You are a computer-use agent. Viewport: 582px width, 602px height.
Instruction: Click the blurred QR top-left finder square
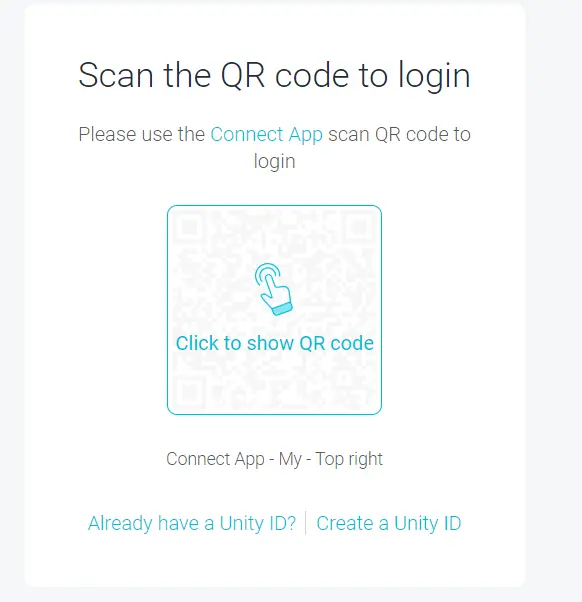click(x=189, y=227)
